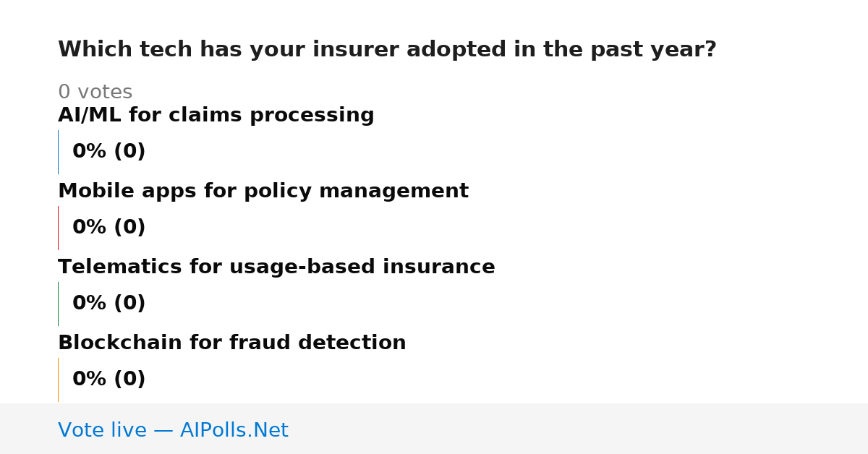This screenshot has width=868, height=454.
Task: Click the orange Blockchain result bar
Action: 58,380
